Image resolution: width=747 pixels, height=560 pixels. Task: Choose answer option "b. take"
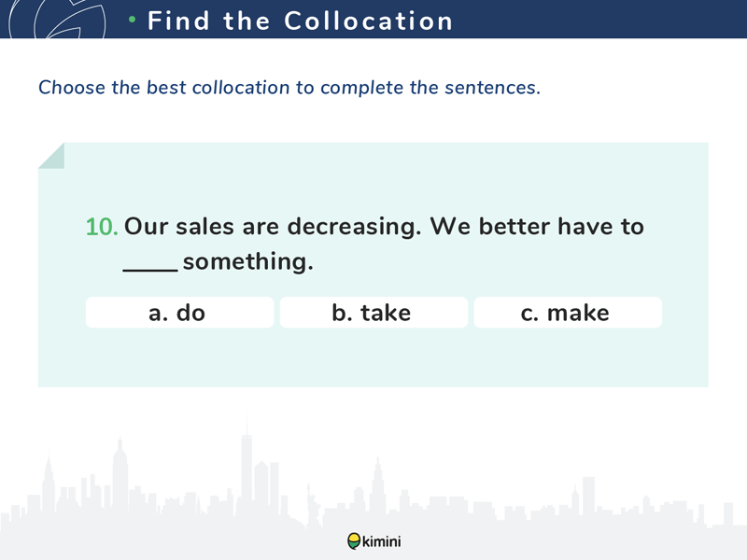coord(373,313)
